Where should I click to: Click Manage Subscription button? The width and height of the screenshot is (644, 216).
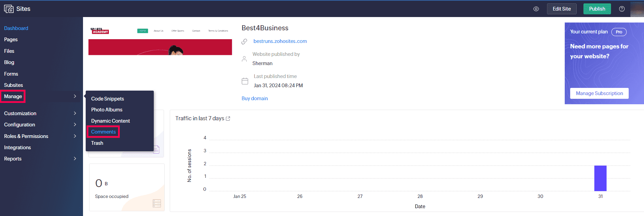coord(599,93)
